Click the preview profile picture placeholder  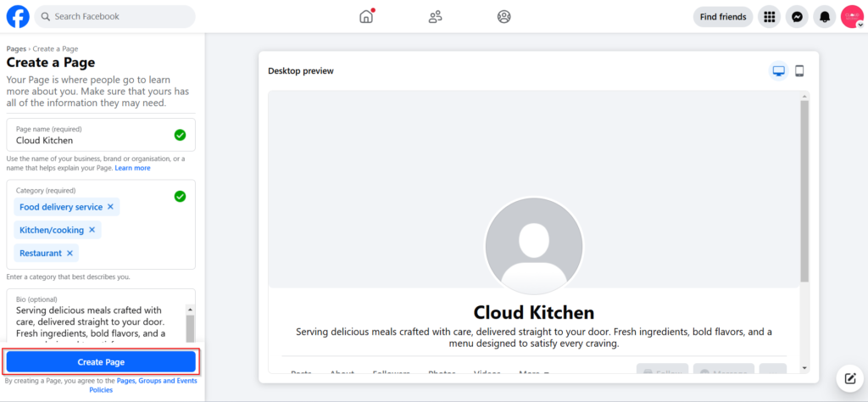[534, 247]
